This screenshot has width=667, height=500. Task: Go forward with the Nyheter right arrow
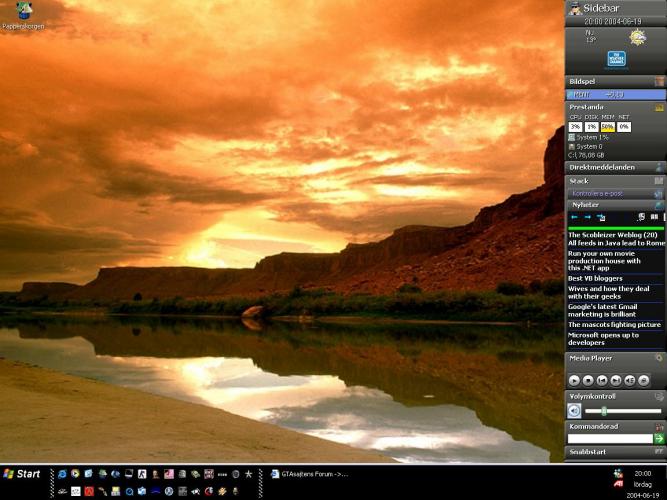[x=587, y=217]
